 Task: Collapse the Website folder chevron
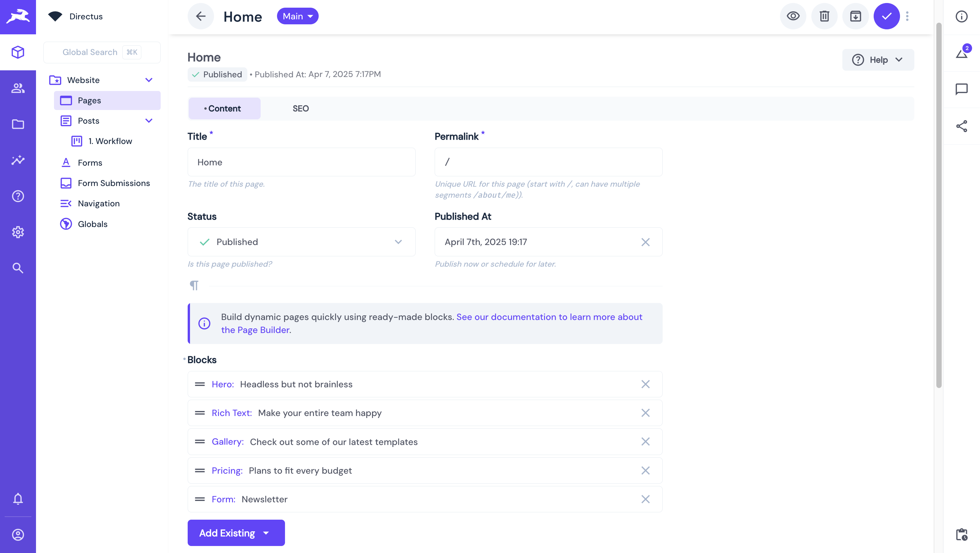tap(149, 80)
